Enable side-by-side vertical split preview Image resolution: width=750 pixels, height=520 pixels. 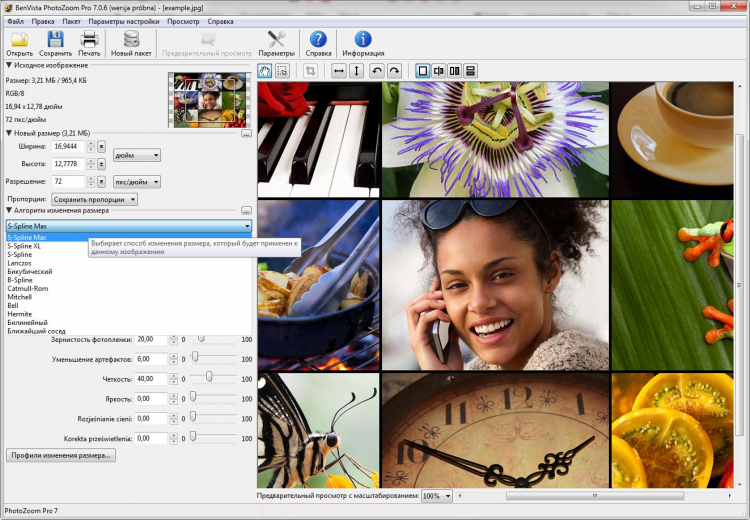[x=454, y=71]
